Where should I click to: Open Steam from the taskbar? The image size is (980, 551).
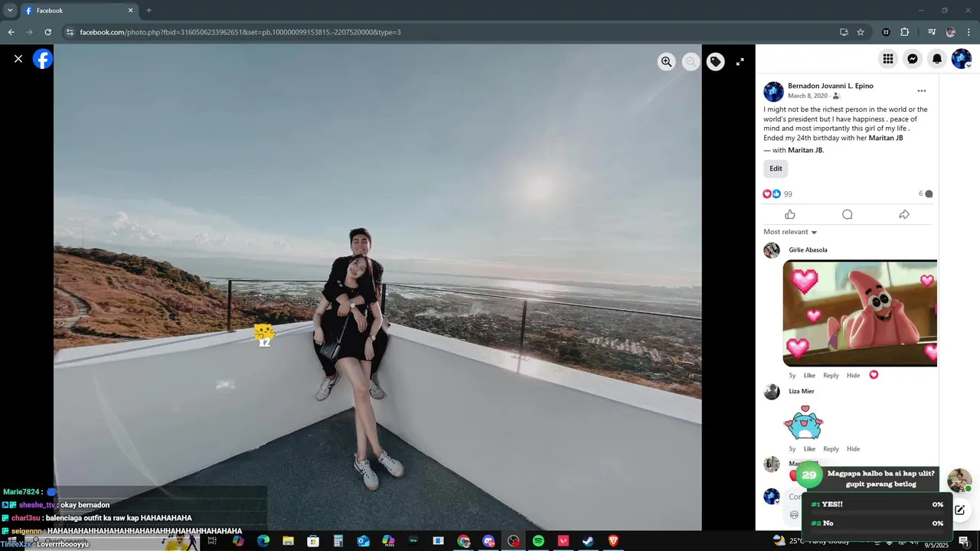click(x=588, y=541)
